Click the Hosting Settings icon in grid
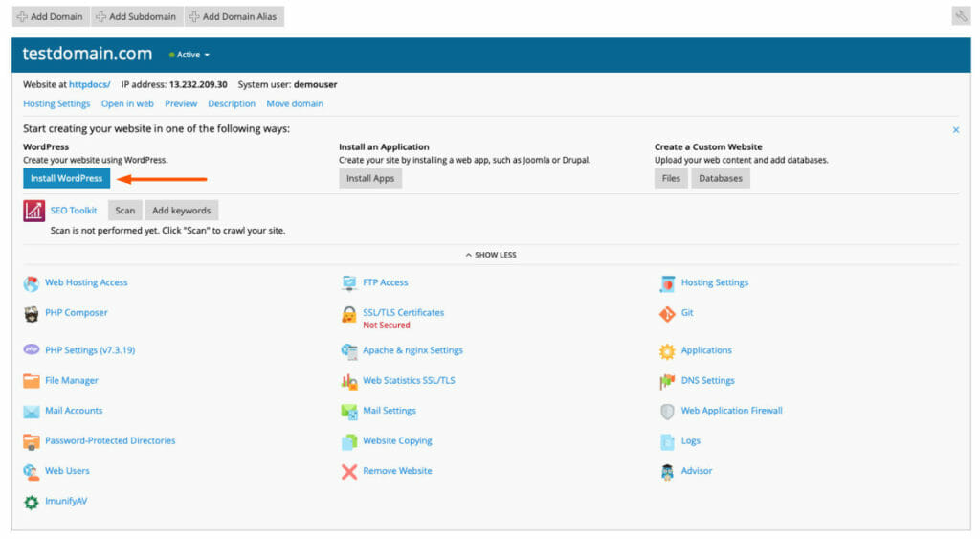 (x=667, y=283)
